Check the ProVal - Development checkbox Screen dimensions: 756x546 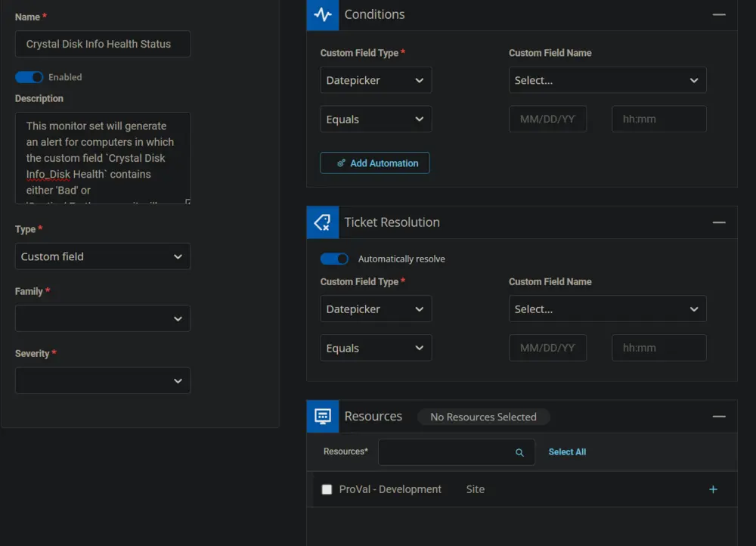[327, 489]
